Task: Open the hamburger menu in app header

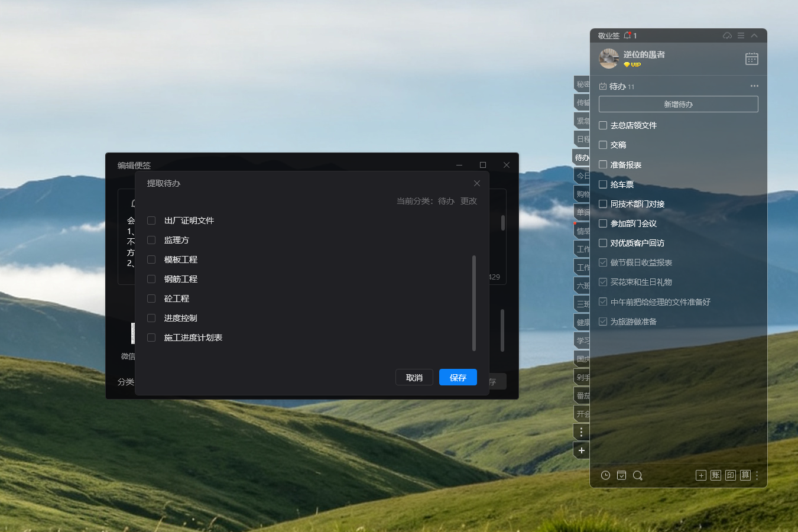Action: coord(741,35)
